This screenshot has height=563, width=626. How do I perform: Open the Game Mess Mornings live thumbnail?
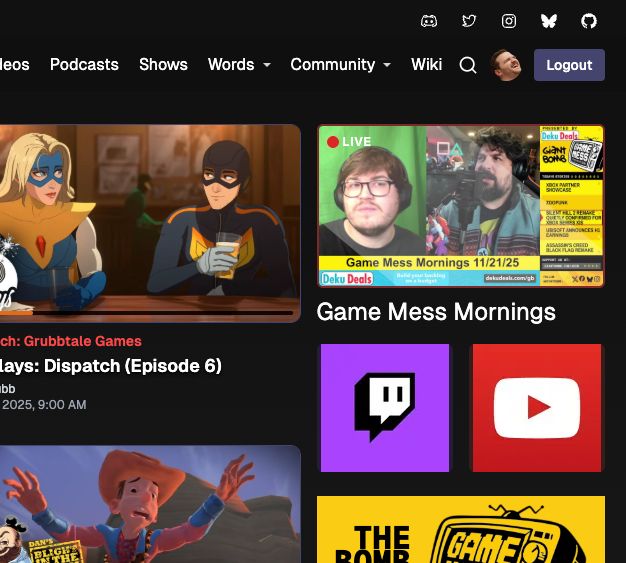point(461,206)
